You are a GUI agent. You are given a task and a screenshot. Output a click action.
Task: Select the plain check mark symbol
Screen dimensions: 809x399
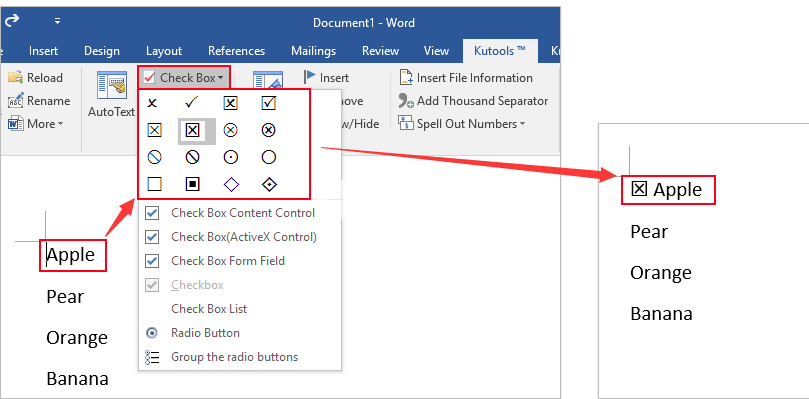coord(191,103)
